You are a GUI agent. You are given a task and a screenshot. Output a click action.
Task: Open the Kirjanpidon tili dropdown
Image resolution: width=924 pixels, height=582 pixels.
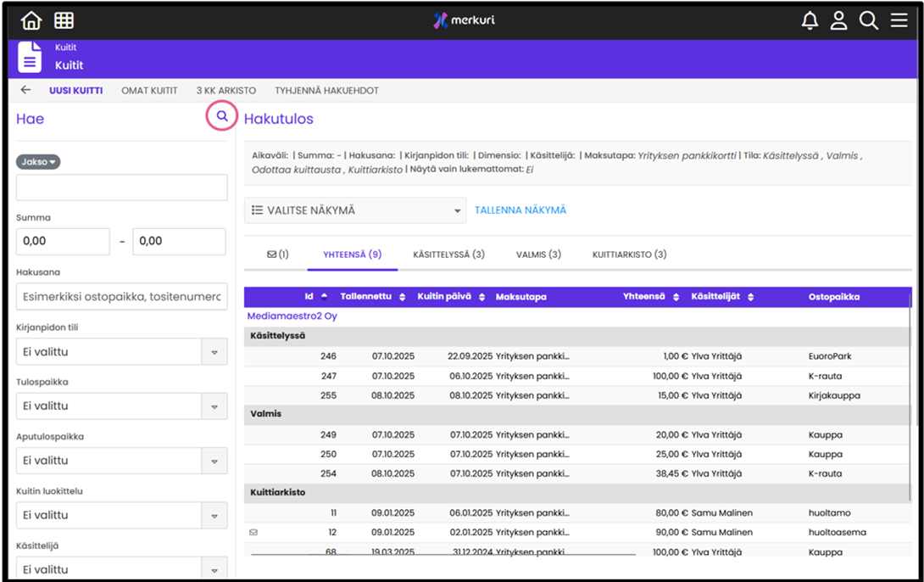121,352
